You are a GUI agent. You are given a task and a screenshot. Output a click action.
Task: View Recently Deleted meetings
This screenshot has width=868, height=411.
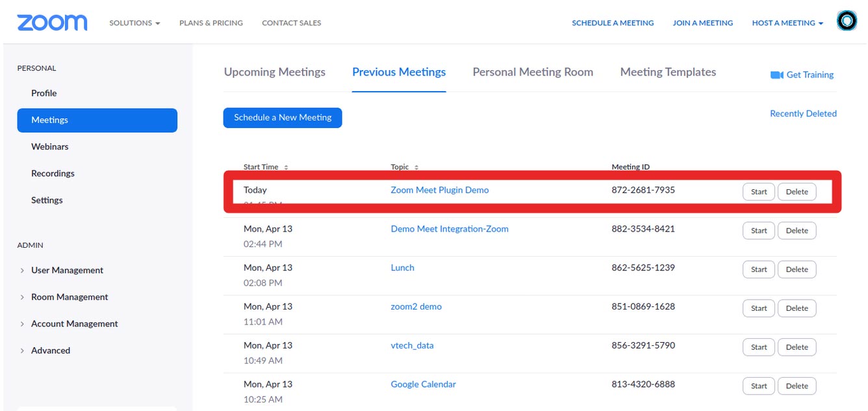tap(803, 114)
